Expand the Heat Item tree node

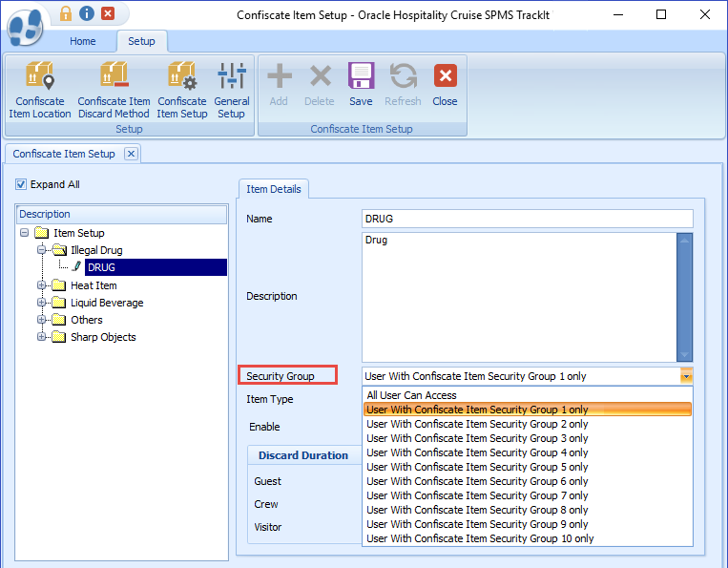point(41,285)
